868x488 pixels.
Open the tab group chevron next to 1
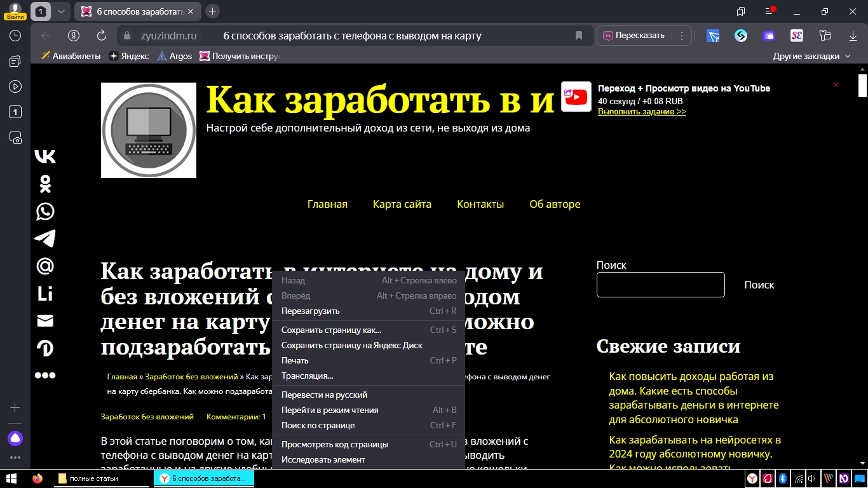(60, 11)
